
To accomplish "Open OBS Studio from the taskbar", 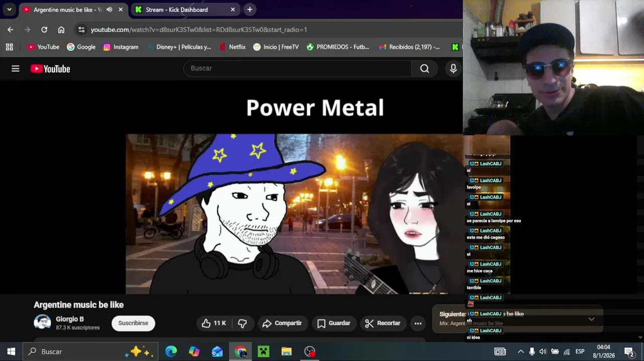I will pos(310,351).
